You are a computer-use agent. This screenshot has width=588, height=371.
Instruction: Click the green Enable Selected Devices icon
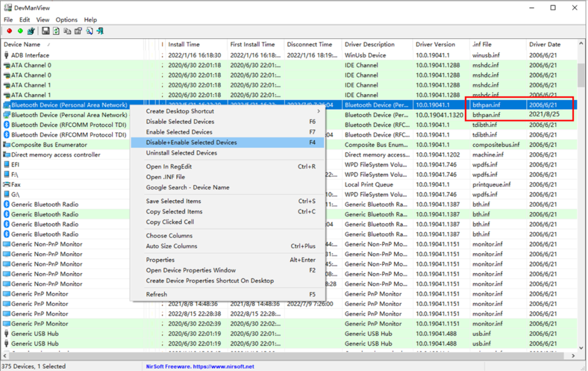point(20,31)
